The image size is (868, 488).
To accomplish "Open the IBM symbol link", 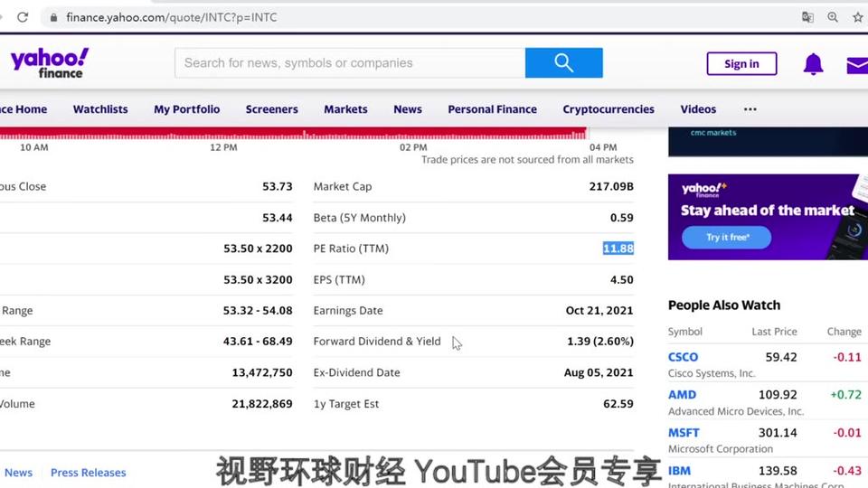I will (x=679, y=471).
